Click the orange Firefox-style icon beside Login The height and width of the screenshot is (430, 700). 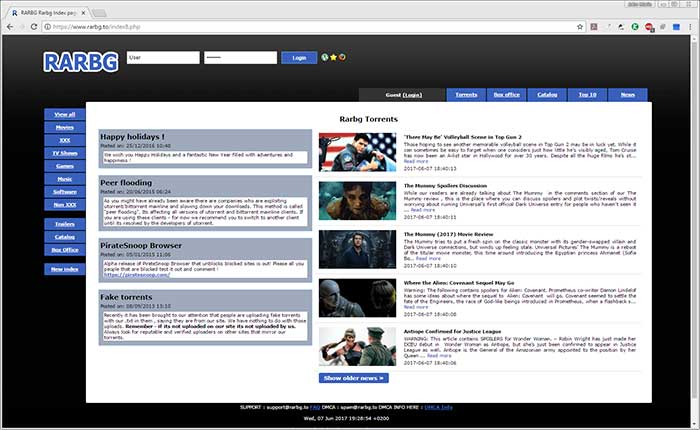(342, 57)
